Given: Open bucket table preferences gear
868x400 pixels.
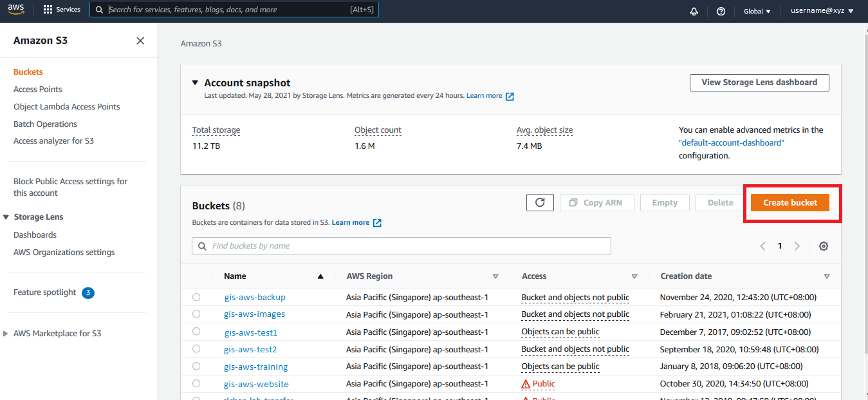Looking at the screenshot, I should tap(824, 246).
